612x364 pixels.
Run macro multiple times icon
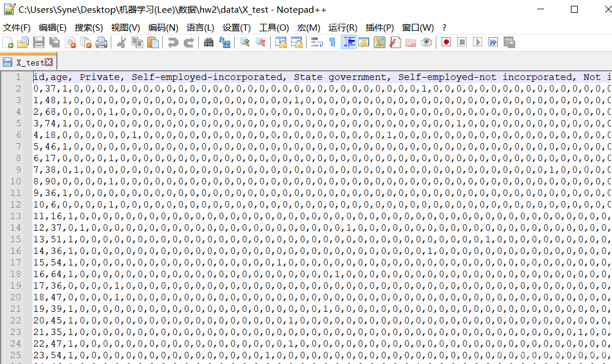[493, 42]
